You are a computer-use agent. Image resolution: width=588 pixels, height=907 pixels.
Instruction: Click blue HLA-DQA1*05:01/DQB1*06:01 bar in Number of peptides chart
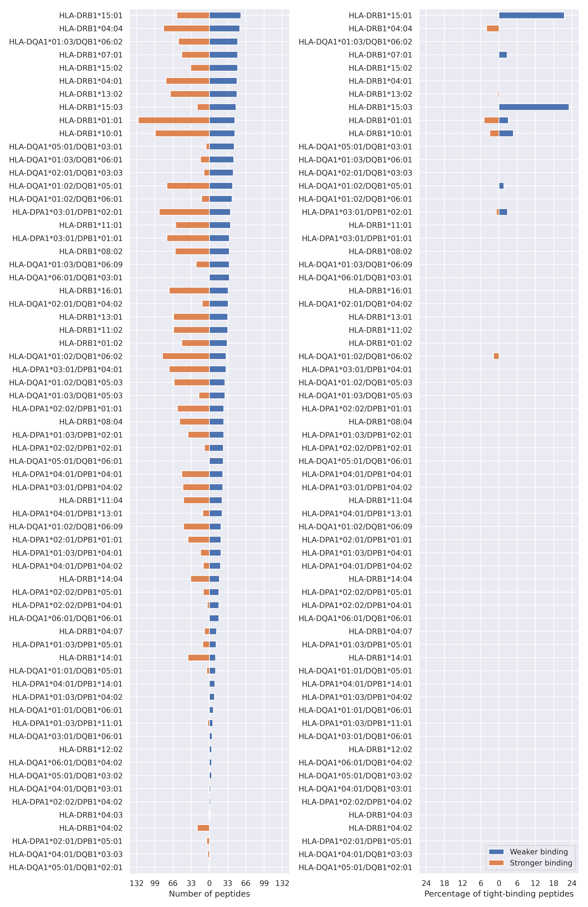tap(216, 461)
